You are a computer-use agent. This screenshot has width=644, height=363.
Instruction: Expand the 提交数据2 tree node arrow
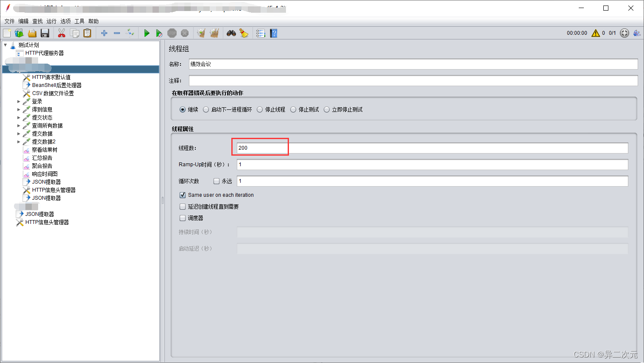pos(19,142)
